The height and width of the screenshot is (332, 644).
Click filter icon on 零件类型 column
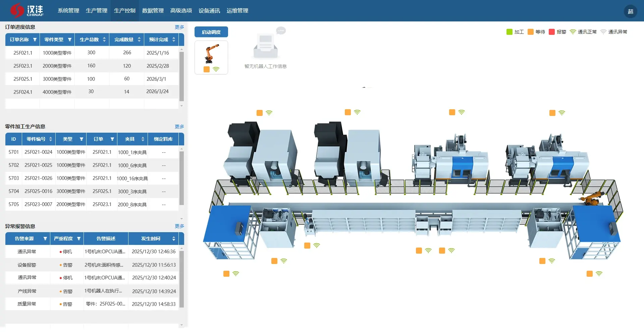coord(70,40)
